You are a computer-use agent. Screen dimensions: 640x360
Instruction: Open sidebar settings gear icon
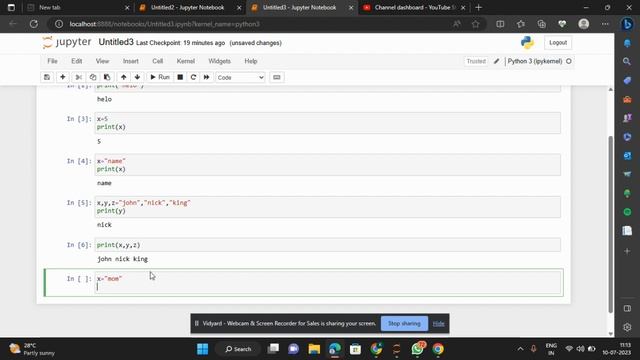627,327
